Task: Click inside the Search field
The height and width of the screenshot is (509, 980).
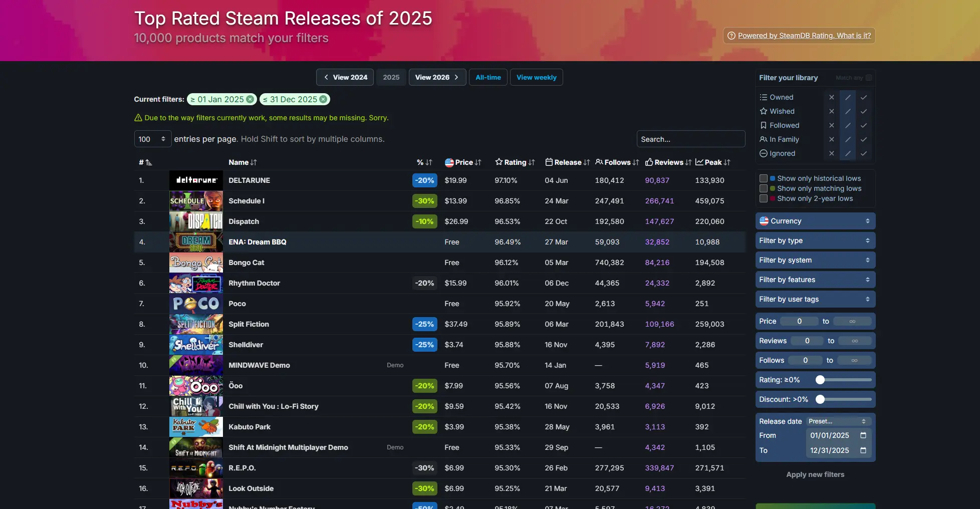Action: (691, 139)
